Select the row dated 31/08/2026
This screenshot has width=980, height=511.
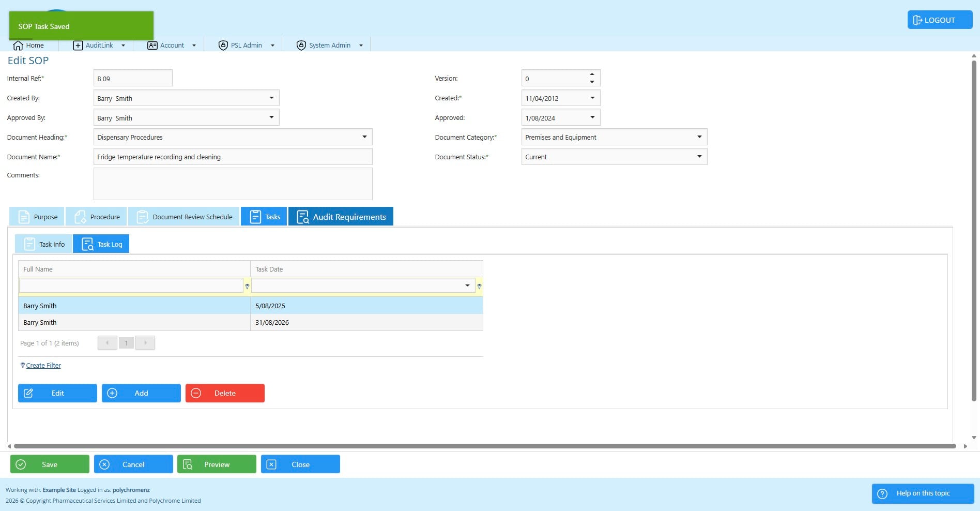(251, 322)
